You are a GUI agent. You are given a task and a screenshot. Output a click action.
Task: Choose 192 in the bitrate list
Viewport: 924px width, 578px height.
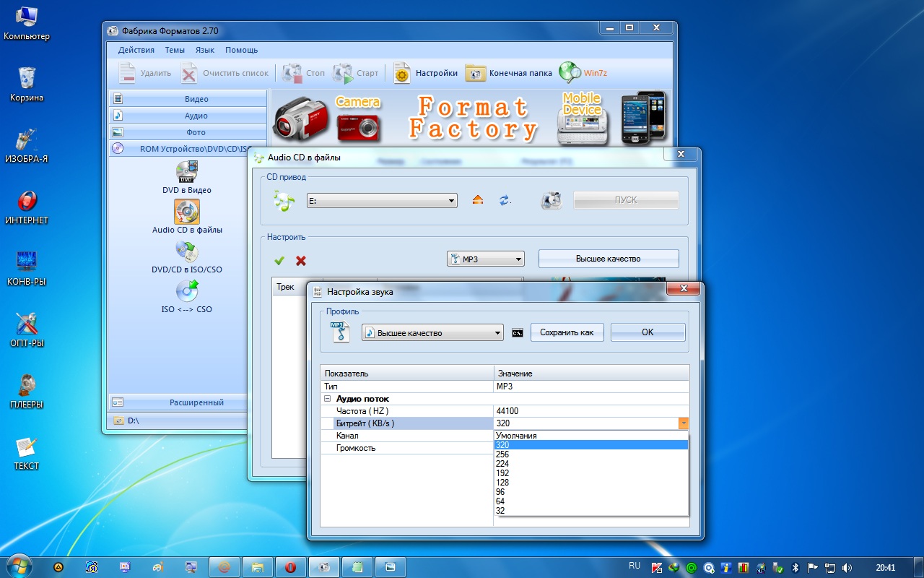tap(591, 473)
